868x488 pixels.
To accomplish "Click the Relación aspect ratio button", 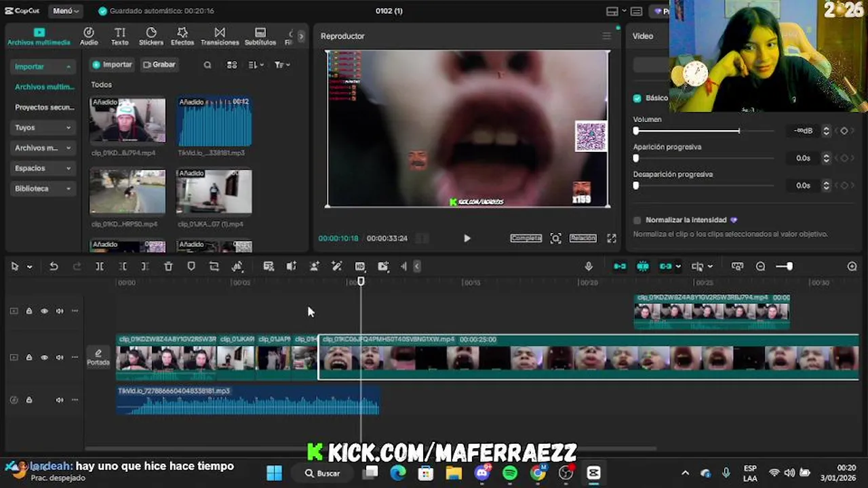I will (x=583, y=239).
